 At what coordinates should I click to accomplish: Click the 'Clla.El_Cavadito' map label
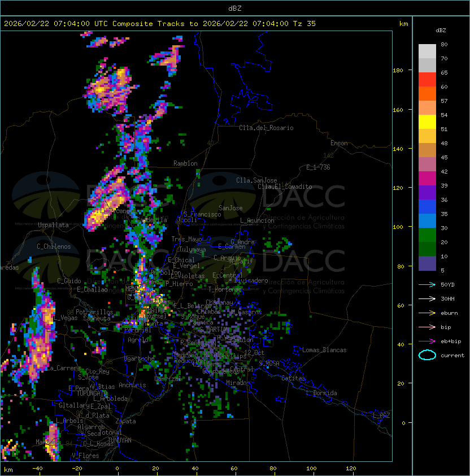(x=285, y=187)
